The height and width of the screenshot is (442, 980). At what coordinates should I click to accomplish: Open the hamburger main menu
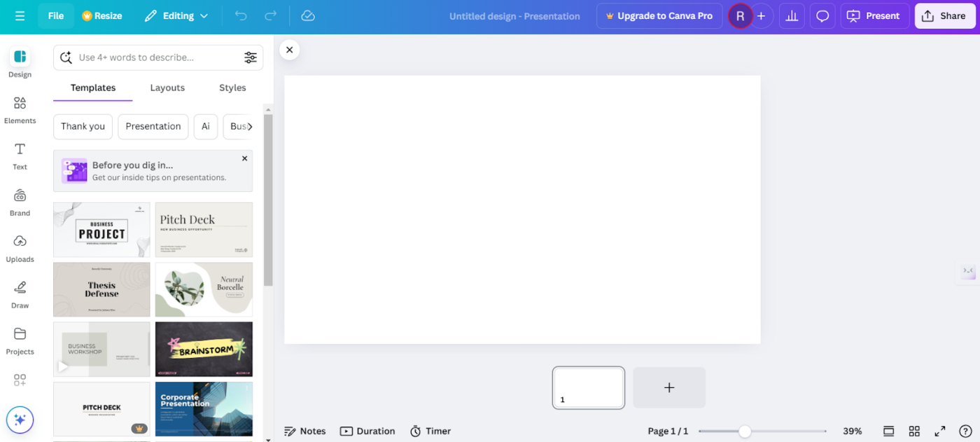[20, 16]
